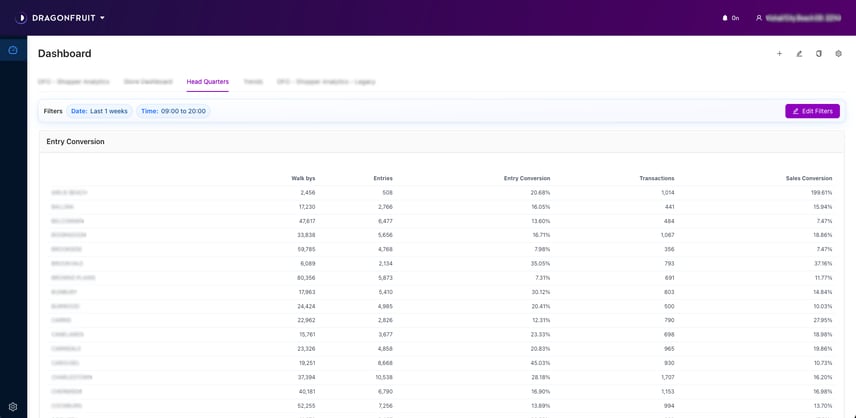Click the Sales Conversion column header
Screen dimensions: 856x418
[808, 178]
